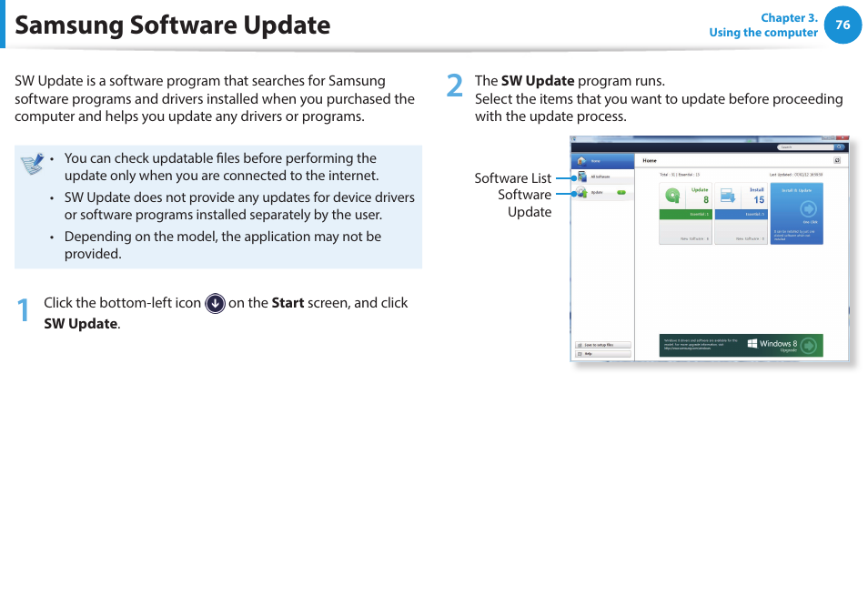Click the Install & Update one-click tile
The width and height of the screenshot is (868, 616).
(x=797, y=214)
